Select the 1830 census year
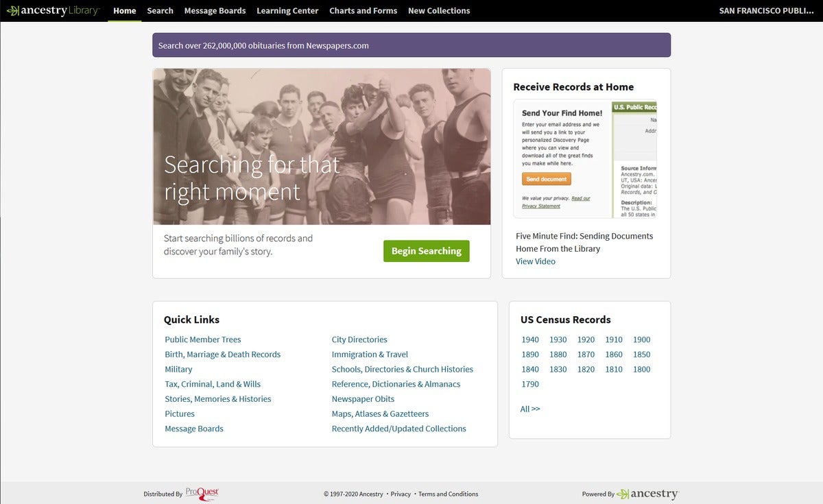The width and height of the screenshot is (823, 504). click(x=558, y=369)
